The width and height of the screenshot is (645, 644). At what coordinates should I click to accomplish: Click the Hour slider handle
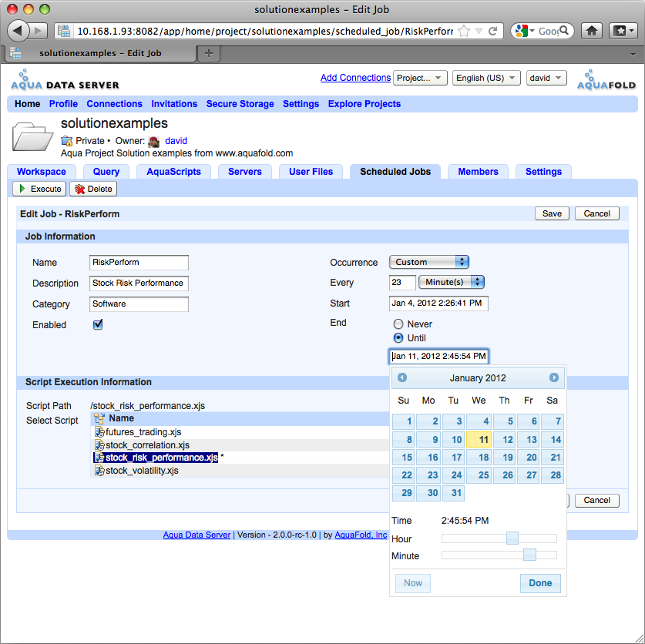512,538
